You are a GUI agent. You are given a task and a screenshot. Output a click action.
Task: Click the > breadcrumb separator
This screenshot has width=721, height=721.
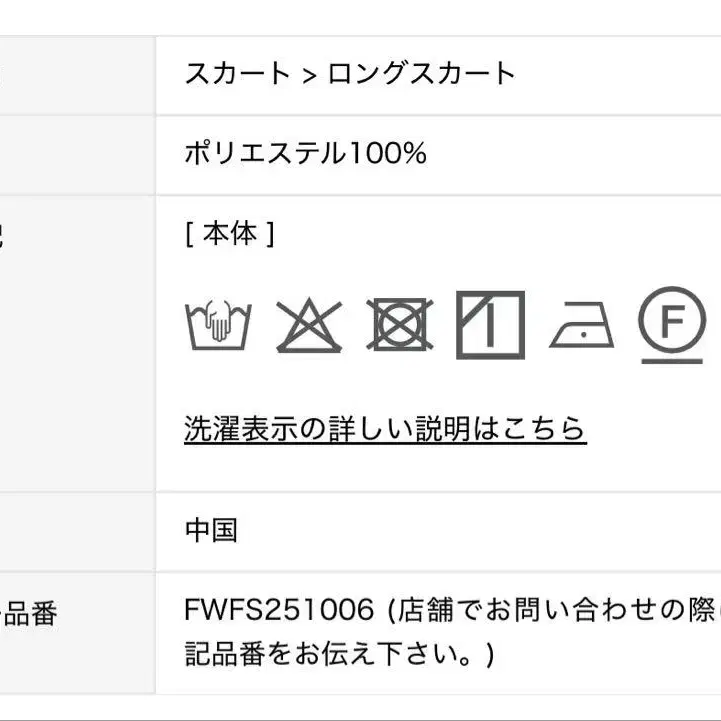(x=309, y=75)
